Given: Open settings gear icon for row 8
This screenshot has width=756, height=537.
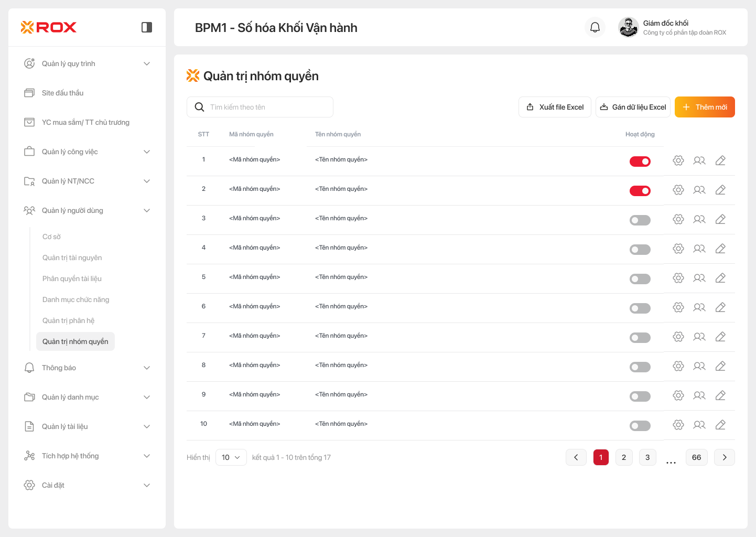Looking at the screenshot, I should [678, 366].
